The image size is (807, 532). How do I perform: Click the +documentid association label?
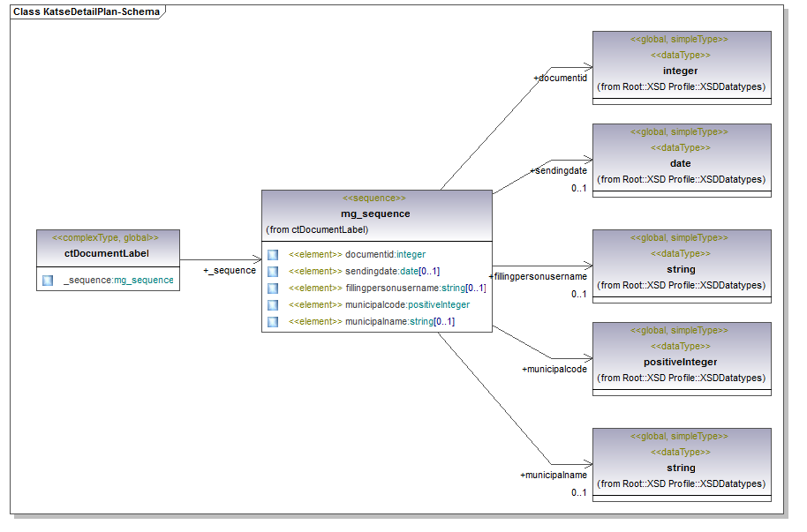click(x=560, y=79)
